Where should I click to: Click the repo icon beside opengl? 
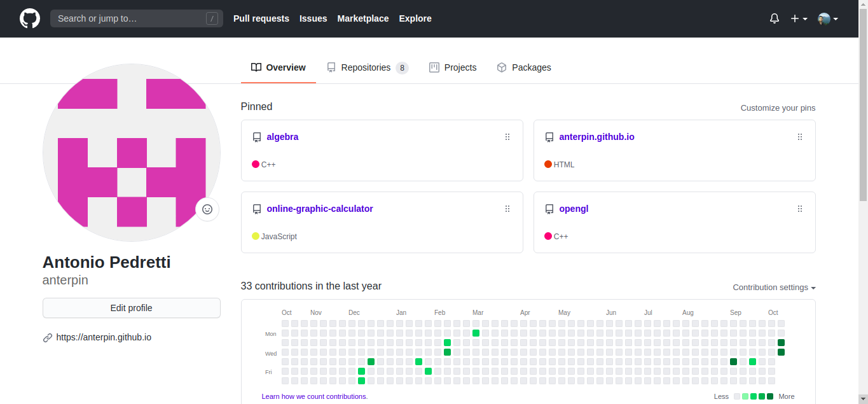549,209
